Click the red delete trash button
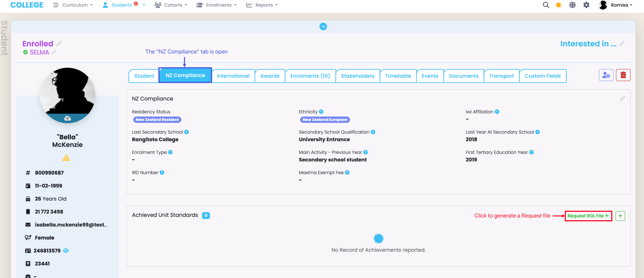The image size is (644, 278). pyautogui.click(x=623, y=75)
